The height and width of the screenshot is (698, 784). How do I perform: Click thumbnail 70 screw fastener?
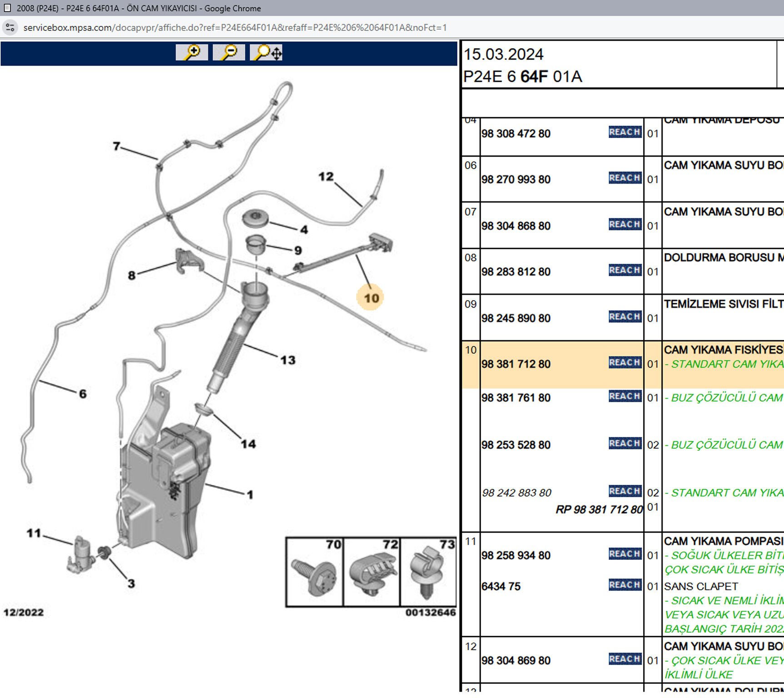[314, 572]
